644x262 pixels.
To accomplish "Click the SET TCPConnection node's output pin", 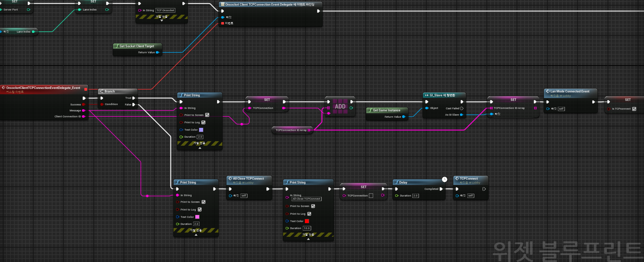I will [x=283, y=108].
